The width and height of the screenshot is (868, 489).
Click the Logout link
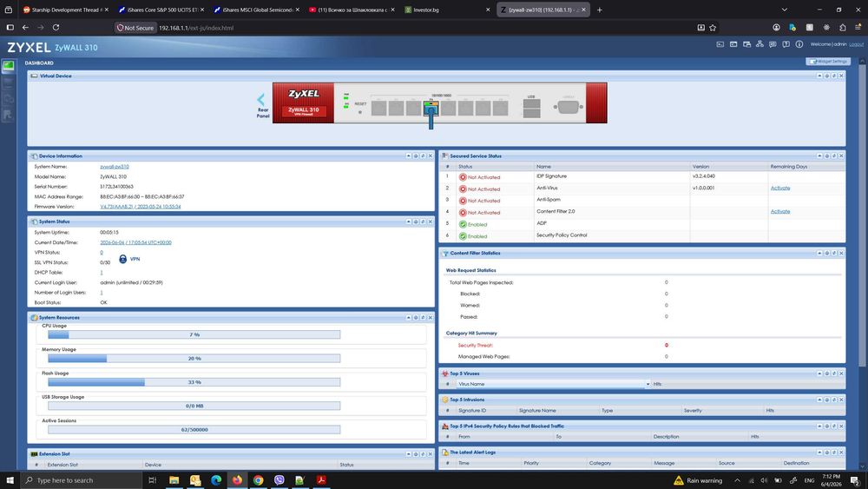click(857, 44)
